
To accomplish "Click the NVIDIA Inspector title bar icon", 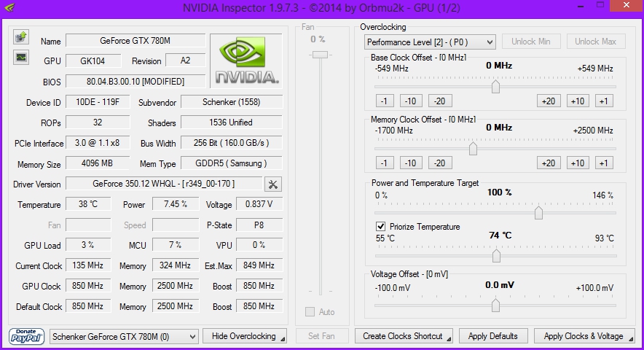I will 9,7.
